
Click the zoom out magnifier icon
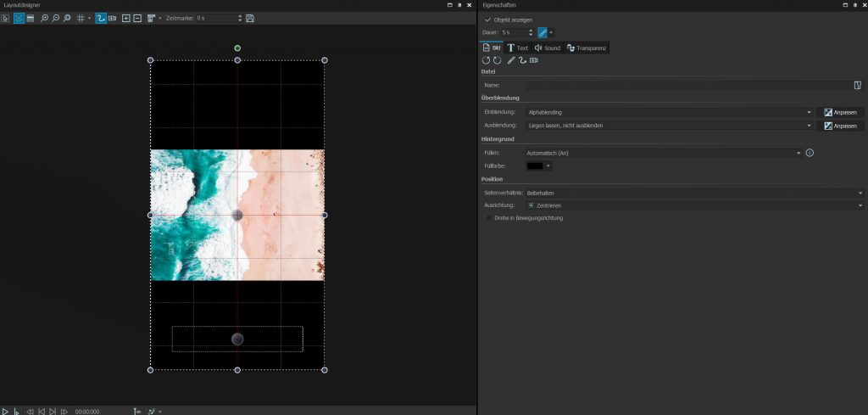(56, 18)
